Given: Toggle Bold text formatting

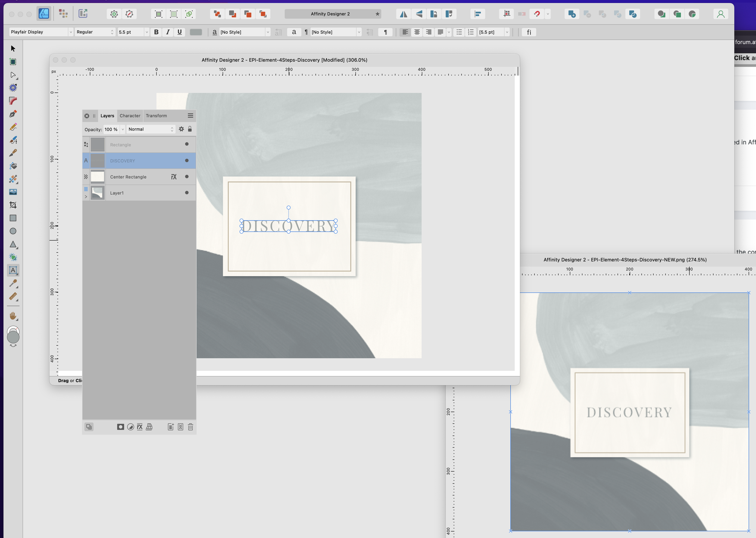Looking at the screenshot, I should [x=156, y=32].
